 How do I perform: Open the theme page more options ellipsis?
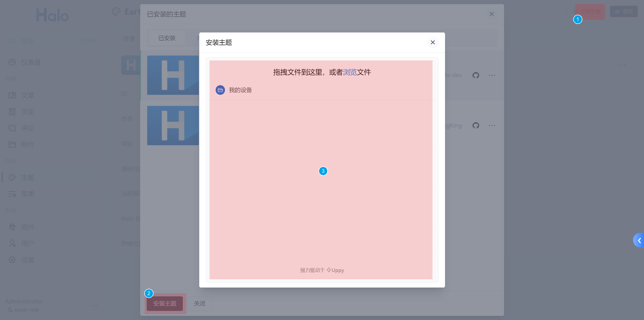coord(622,65)
